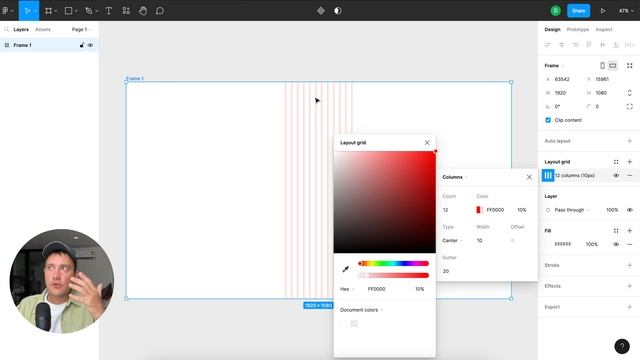Click align left icon

(548, 44)
